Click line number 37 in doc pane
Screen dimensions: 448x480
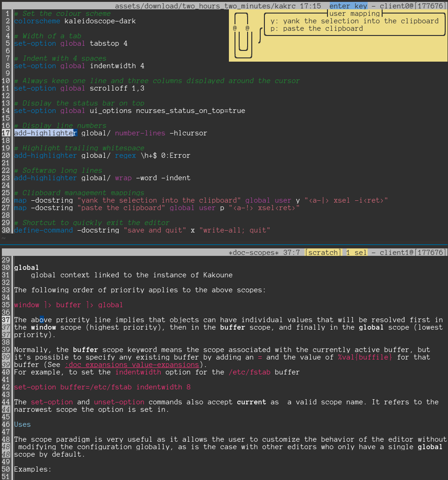pyautogui.click(x=6, y=320)
